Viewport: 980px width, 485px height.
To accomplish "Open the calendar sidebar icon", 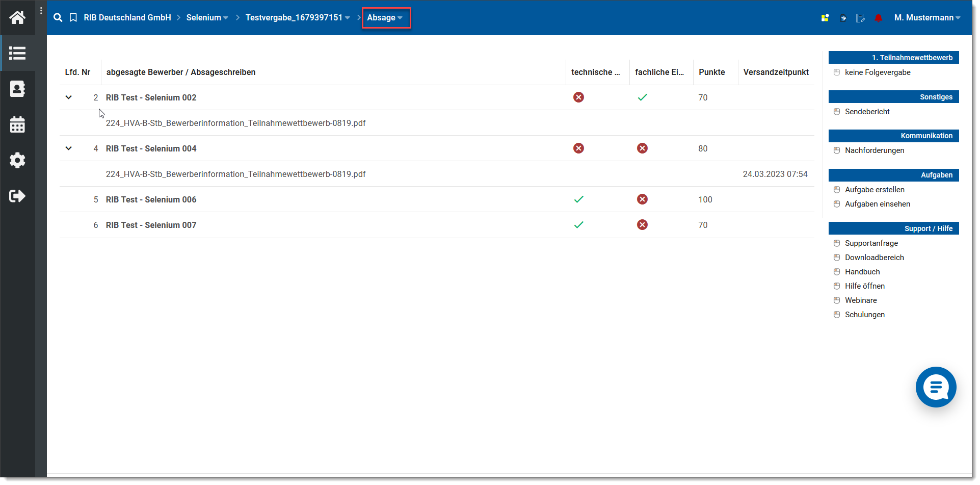I will coord(17,124).
